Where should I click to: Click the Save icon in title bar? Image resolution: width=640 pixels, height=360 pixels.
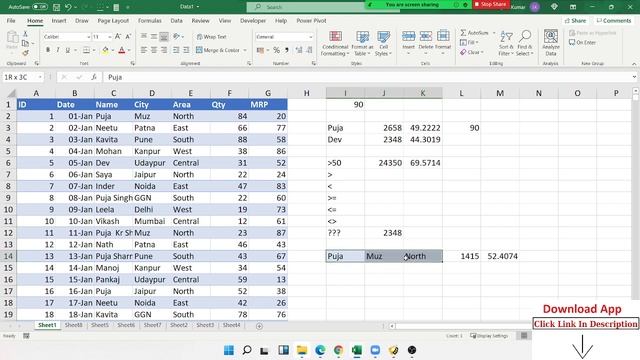point(56,7)
